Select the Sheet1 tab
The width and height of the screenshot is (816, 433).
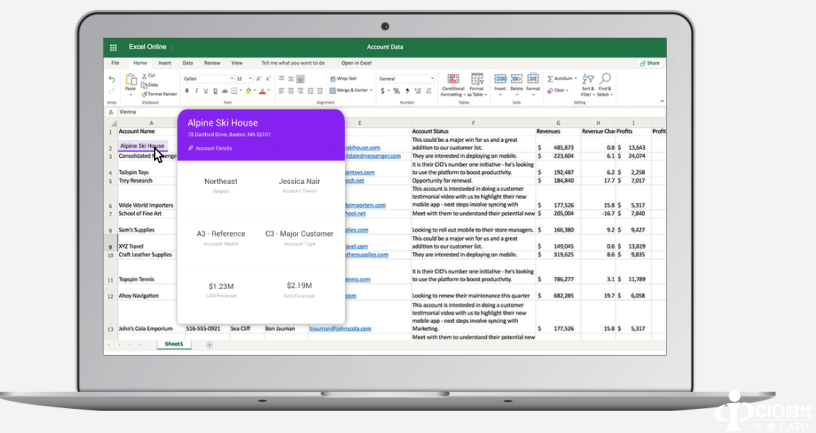(174, 345)
